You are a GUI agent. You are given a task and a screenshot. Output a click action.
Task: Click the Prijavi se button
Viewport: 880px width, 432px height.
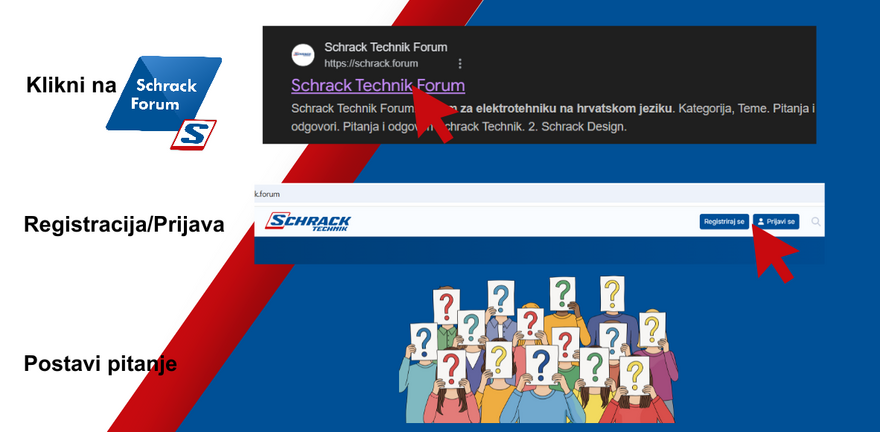[776, 222]
